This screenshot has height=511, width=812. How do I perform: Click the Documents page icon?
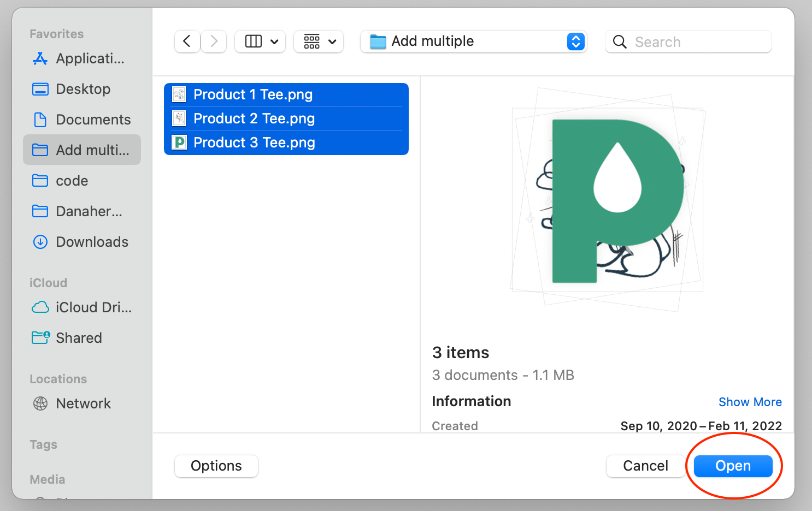pyautogui.click(x=40, y=120)
